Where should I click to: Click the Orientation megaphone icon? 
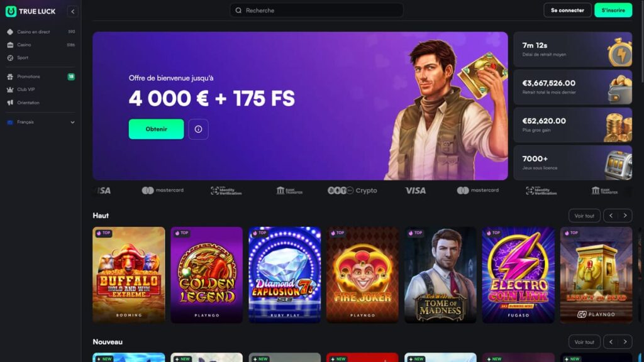tap(10, 102)
